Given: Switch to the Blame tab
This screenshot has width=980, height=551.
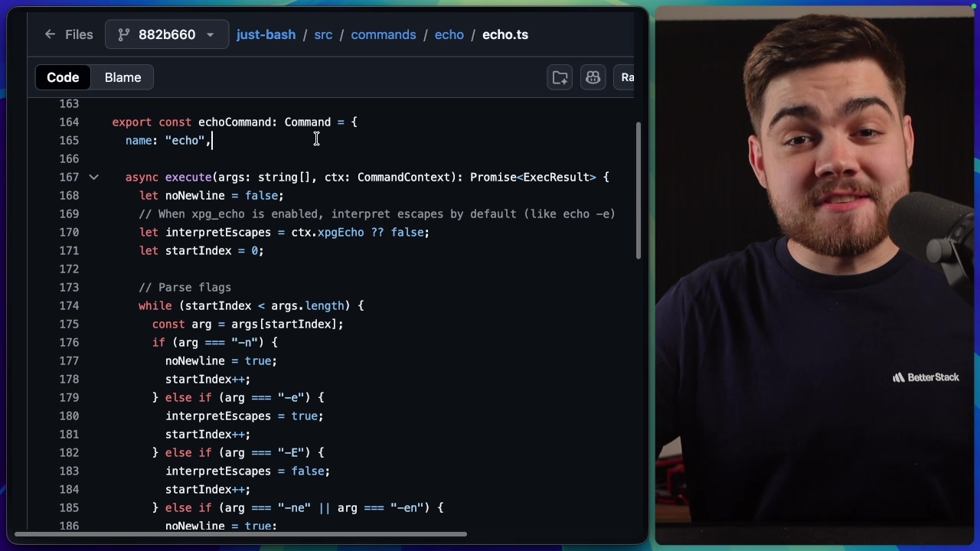Looking at the screenshot, I should click(x=122, y=77).
